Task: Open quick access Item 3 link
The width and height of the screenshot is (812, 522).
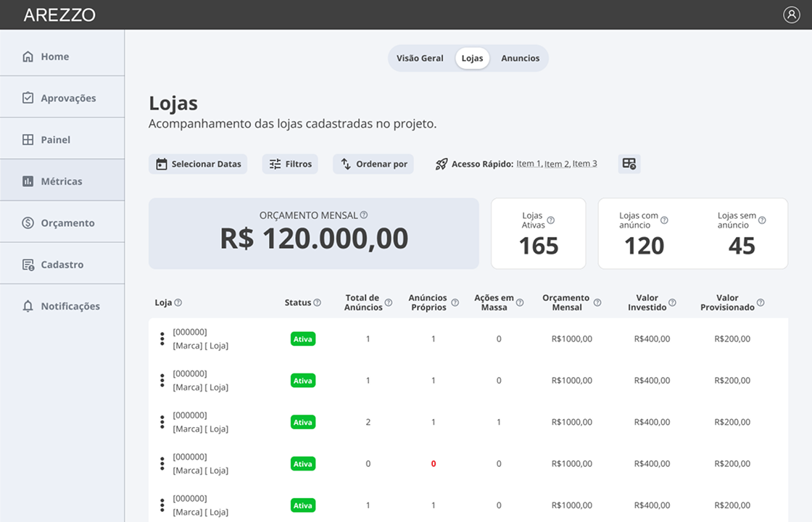Action: pos(584,164)
